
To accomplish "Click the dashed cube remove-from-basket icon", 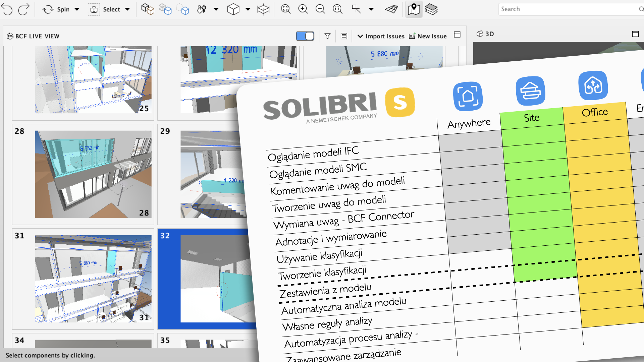I will [183, 9].
